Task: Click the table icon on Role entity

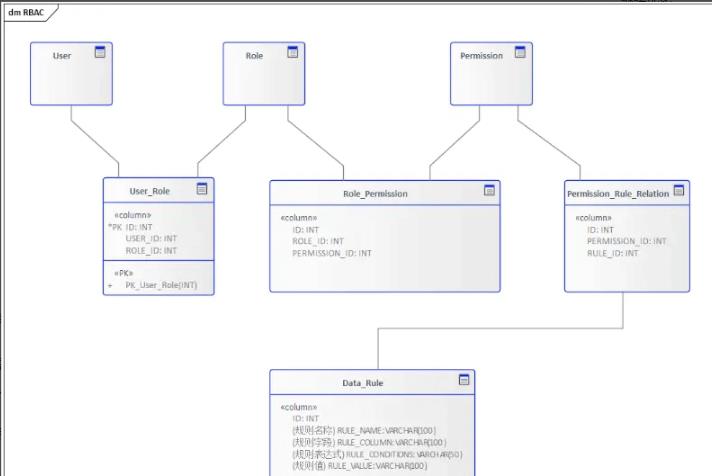Action: coord(293,52)
